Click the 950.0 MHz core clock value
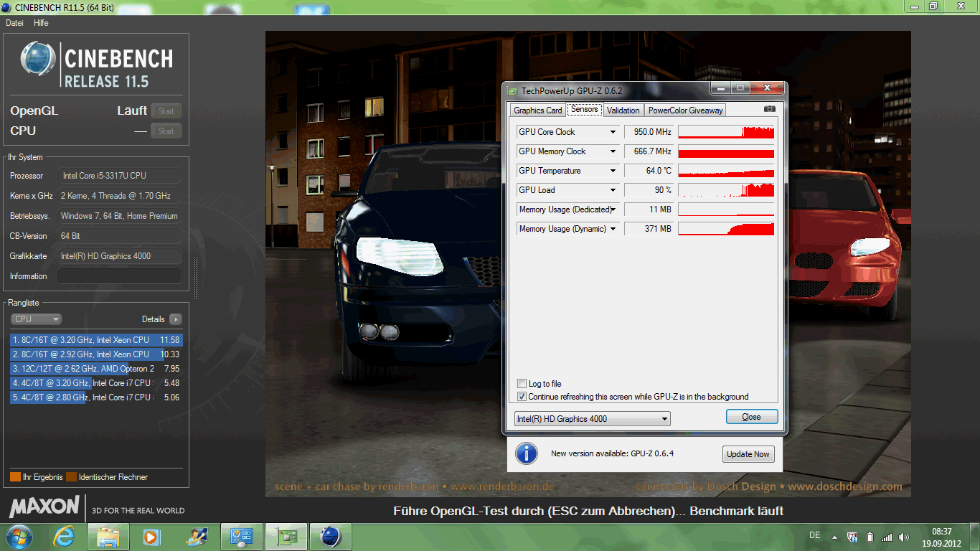The width and height of the screenshot is (980, 551). tap(649, 132)
